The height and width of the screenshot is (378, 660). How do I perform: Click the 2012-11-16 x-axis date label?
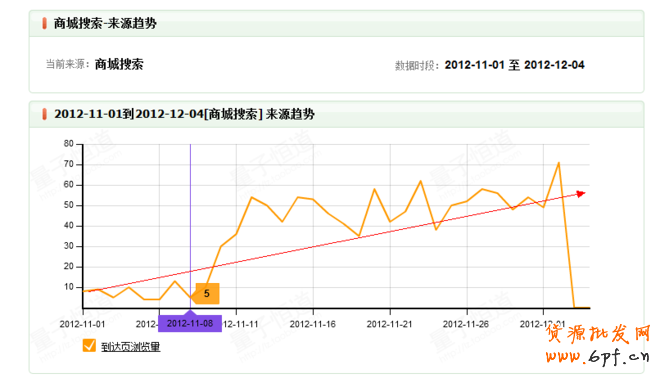(x=313, y=324)
